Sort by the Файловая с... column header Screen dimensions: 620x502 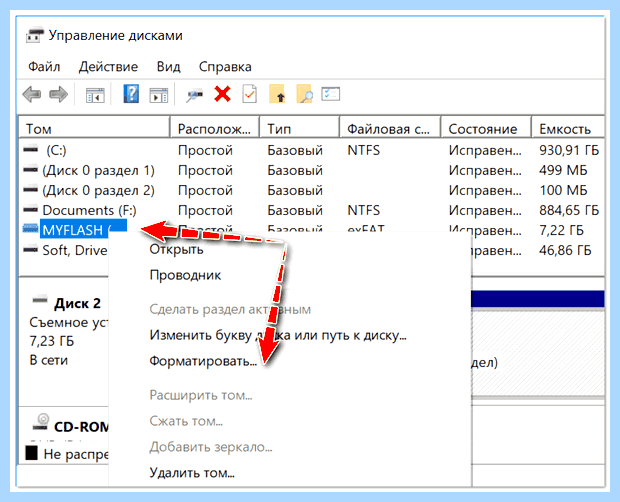[x=390, y=128]
